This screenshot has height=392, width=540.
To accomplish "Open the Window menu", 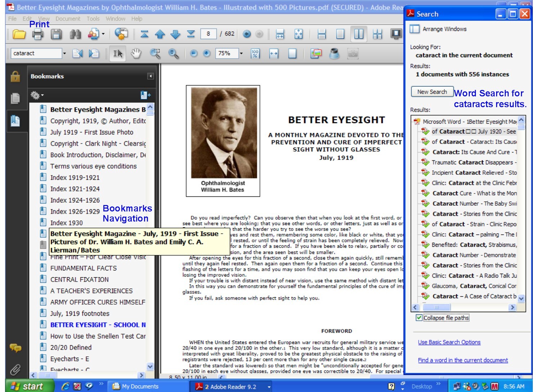I will (x=115, y=19).
